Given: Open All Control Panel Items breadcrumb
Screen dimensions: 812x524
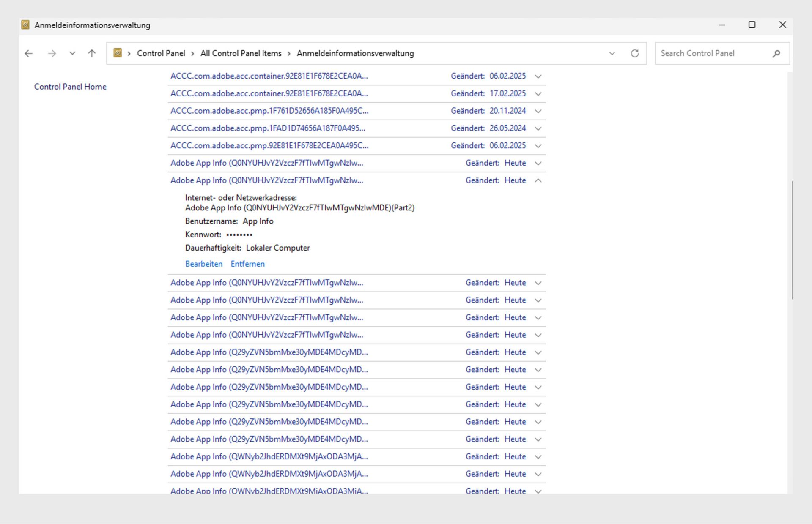Looking at the screenshot, I should (241, 53).
